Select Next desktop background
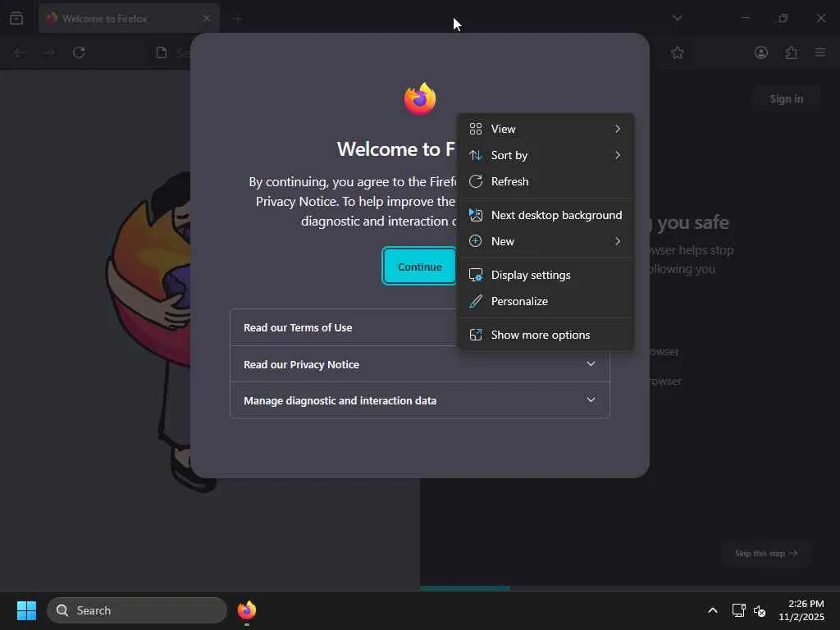This screenshot has height=630, width=840. [x=546, y=216]
